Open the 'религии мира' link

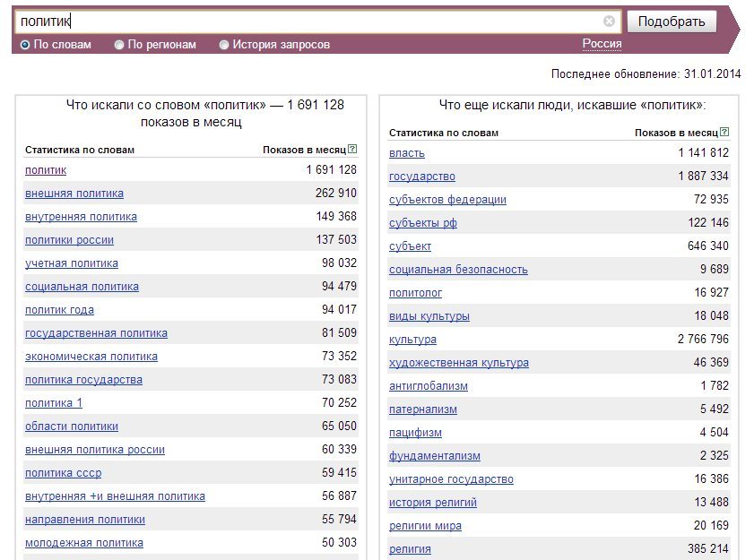pyautogui.click(x=425, y=526)
